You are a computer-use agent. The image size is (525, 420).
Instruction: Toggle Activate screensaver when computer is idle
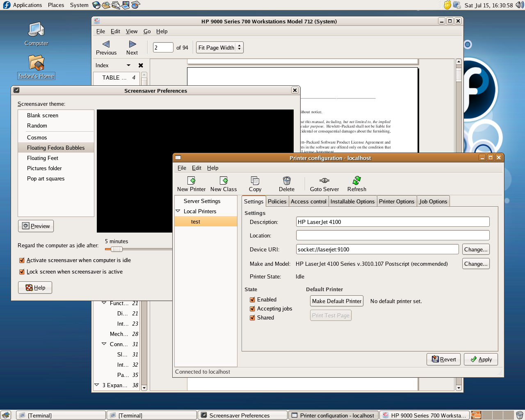pyautogui.click(x=22, y=260)
